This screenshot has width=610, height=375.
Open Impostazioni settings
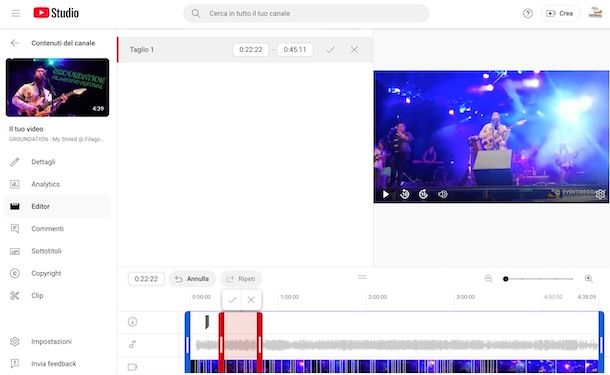pos(57,341)
